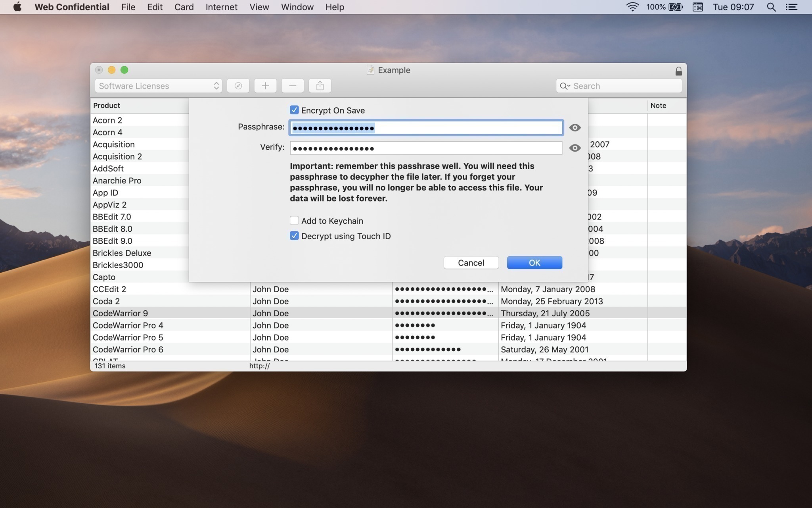Open the Window menu
Viewport: 812px width, 508px height.
click(x=297, y=7)
